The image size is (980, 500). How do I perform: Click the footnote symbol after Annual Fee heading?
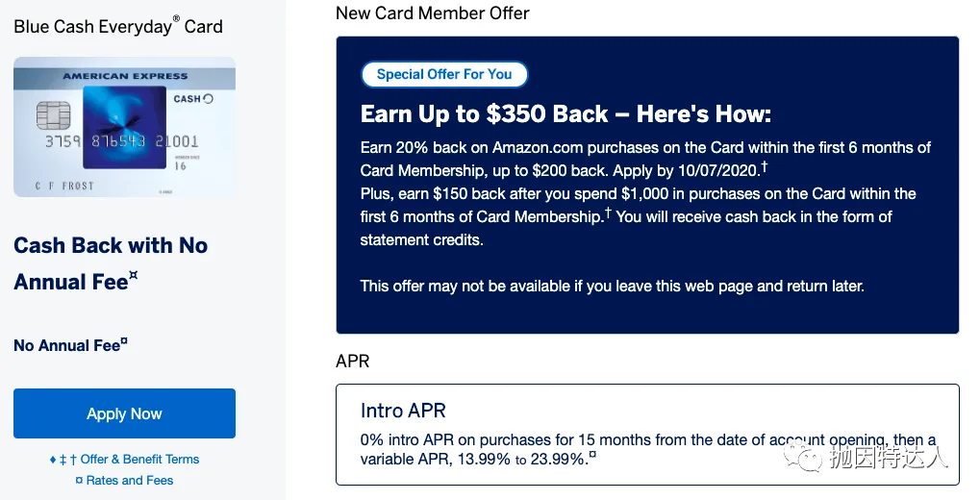(x=134, y=277)
